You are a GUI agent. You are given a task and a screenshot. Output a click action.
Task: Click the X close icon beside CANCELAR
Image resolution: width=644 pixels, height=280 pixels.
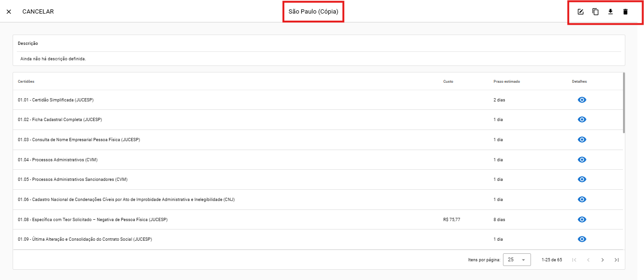(x=9, y=12)
